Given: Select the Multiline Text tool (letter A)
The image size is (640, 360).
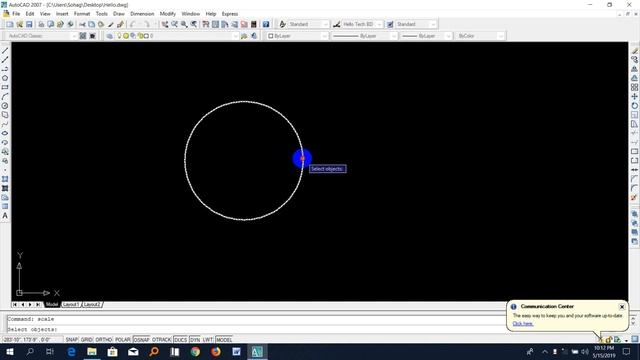Looking at the screenshot, I should coord(5,216).
